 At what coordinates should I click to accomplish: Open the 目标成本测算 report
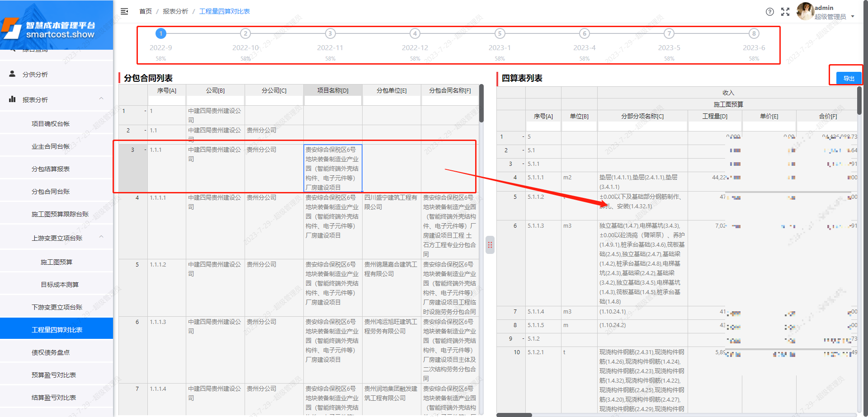point(57,284)
